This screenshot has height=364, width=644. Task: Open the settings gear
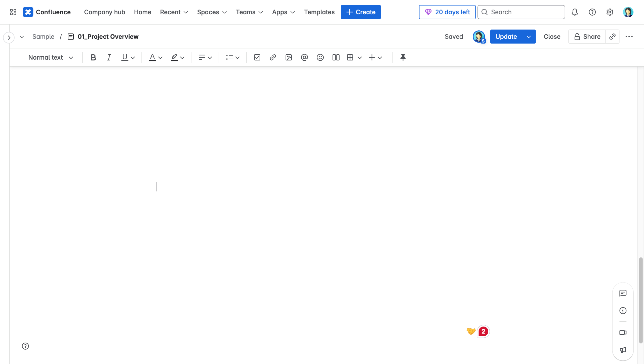point(610,12)
